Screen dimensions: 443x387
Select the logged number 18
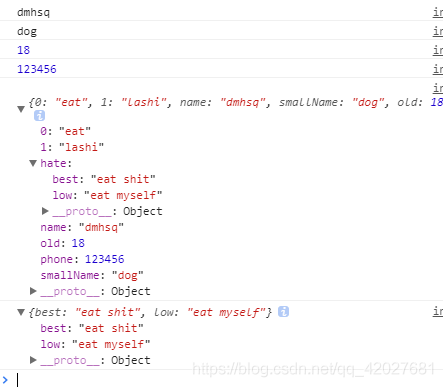tap(23, 50)
